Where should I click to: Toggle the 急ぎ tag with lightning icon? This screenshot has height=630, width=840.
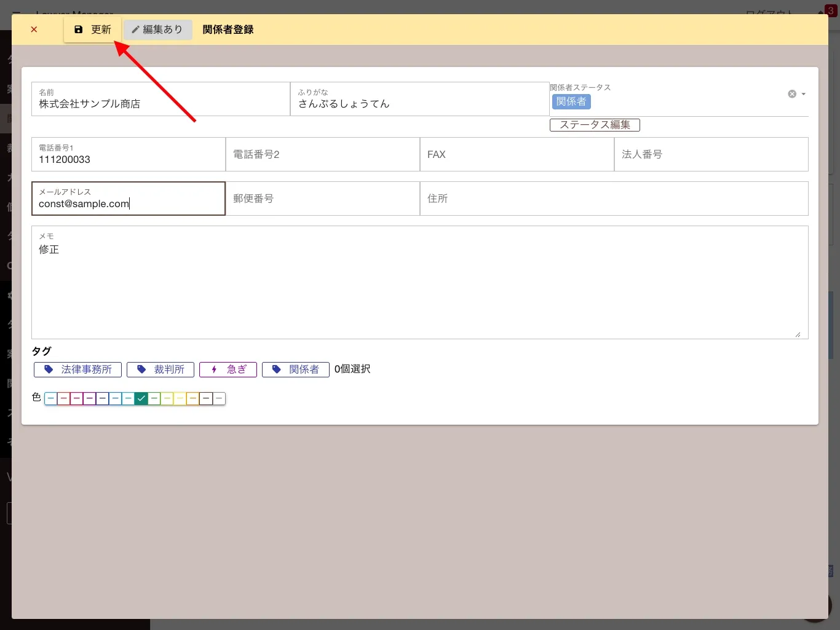tap(228, 369)
